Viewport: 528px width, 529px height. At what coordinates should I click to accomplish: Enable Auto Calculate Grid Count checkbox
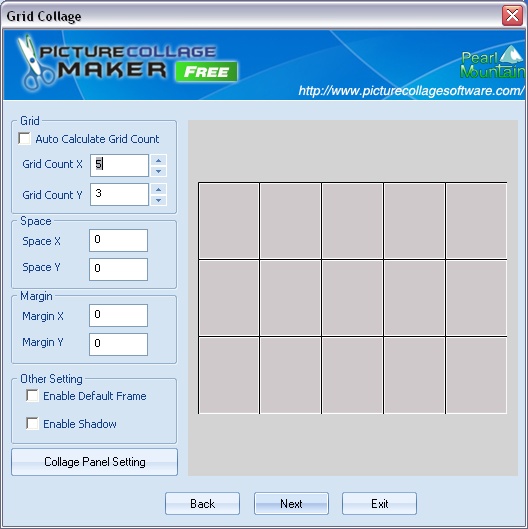pos(25,139)
